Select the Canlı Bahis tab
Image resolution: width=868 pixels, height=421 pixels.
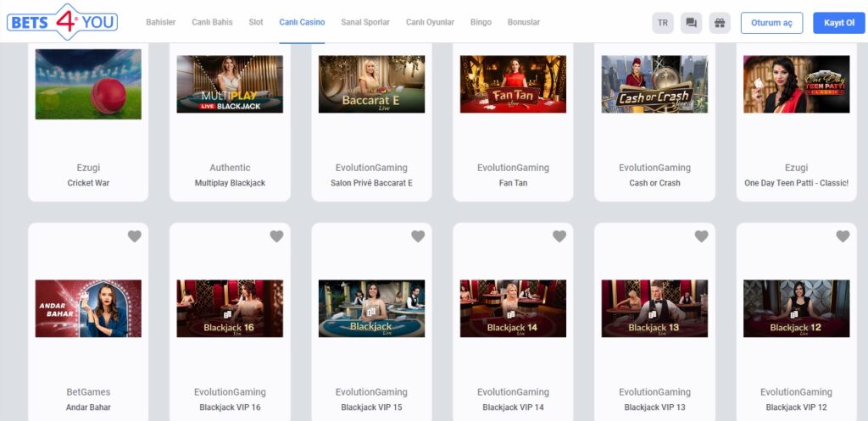pyautogui.click(x=212, y=22)
